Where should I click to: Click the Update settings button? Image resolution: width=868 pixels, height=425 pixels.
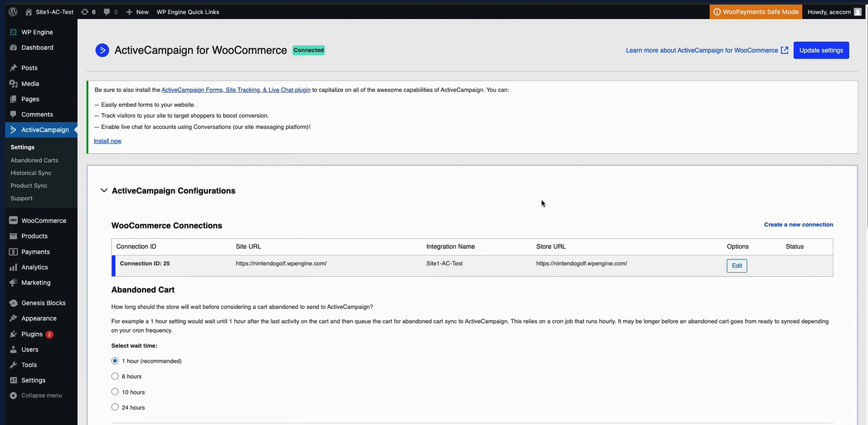(821, 50)
